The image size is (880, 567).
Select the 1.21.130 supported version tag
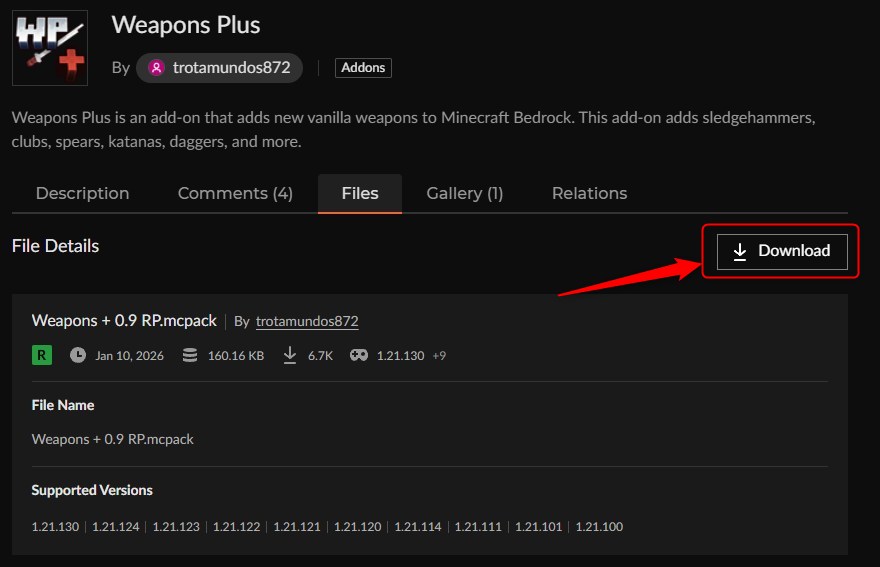click(x=55, y=527)
